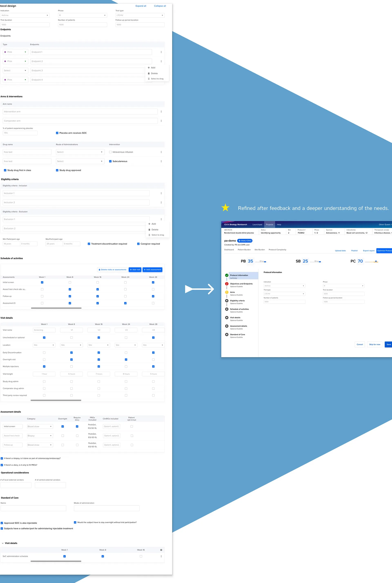Toggle Approved SOC is also injectable
Screen dimensions: 392x583
click(x=2, y=523)
